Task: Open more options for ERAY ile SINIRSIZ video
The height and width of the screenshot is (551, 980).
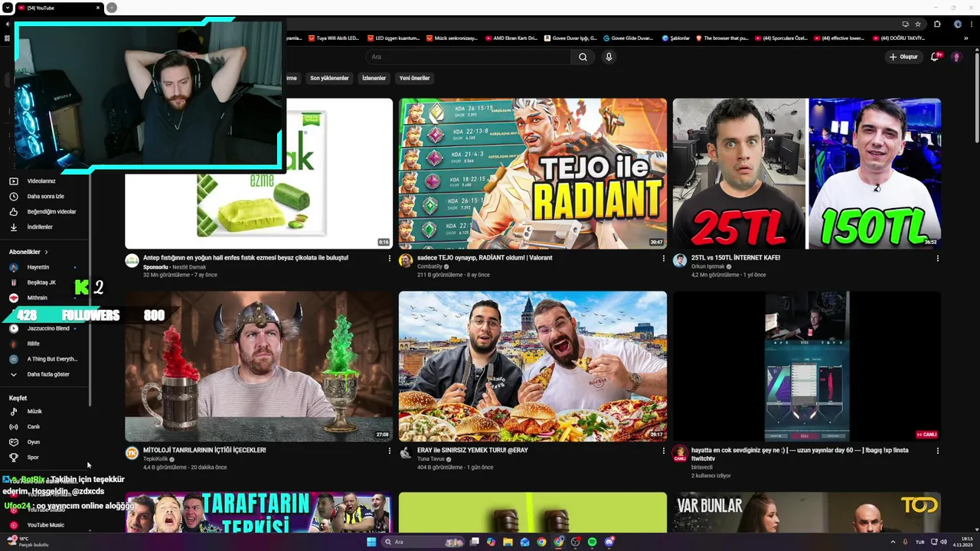Action: 663,452
